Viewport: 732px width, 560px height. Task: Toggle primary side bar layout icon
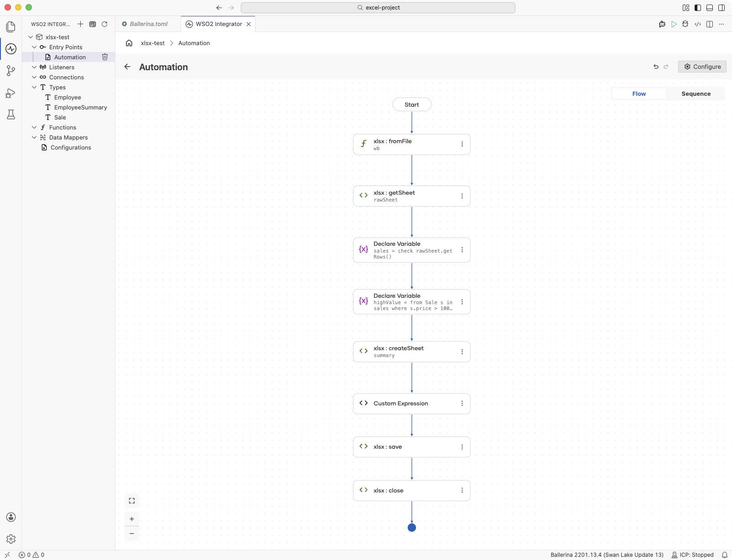[698, 8]
